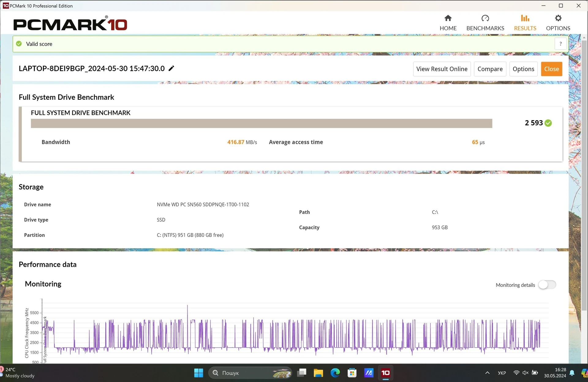Click the Performance data heading
588x382 pixels.
pyautogui.click(x=47, y=264)
